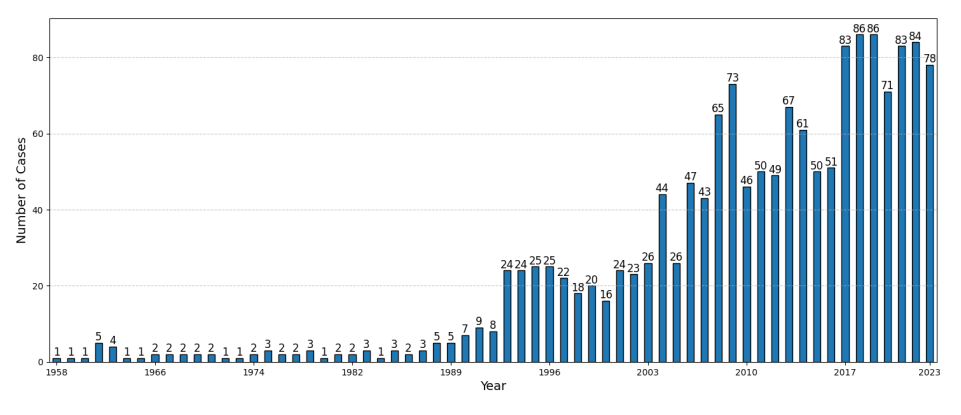Click the data label '71' above its bar
The width and height of the screenshot is (961, 415).
(887, 86)
